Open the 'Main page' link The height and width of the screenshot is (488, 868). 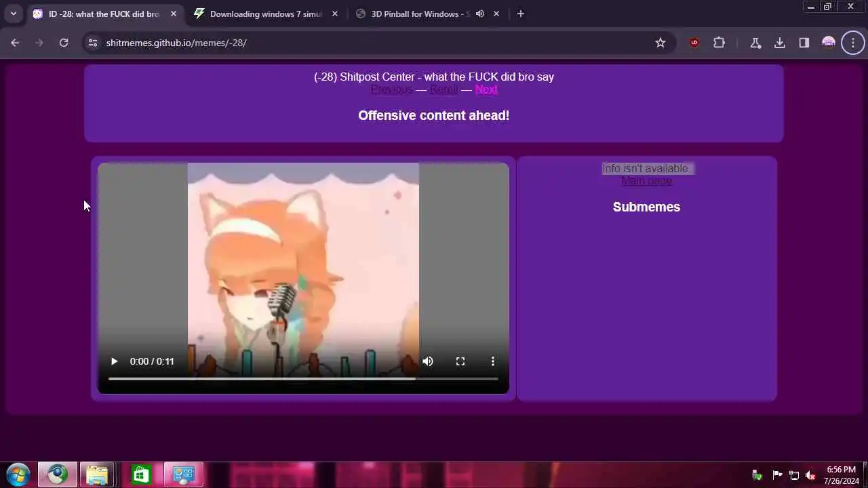(646, 181)
